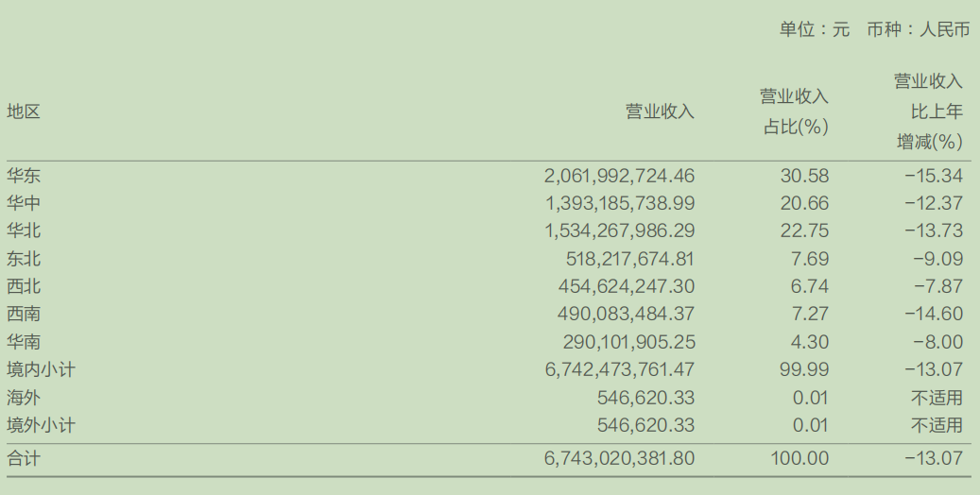Click the 营业收入比上年增减(%) column header
980x495 pixels.
tap(929, 111)
